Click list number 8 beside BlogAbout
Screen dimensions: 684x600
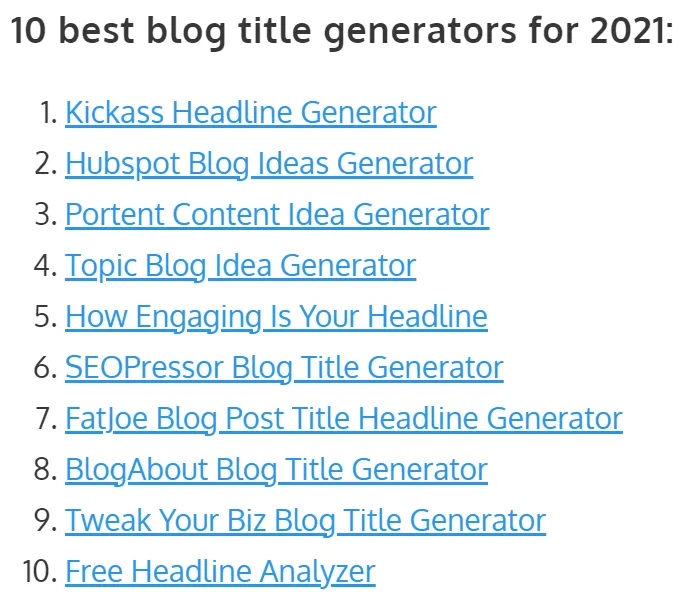point(46,469)
